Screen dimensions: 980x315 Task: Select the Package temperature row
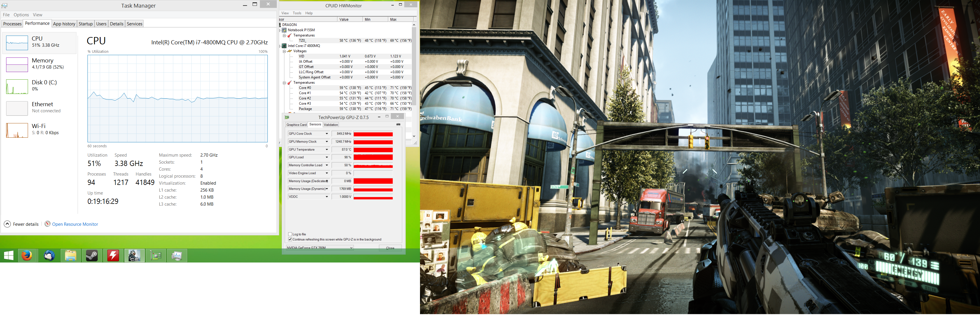click(355, 109)
